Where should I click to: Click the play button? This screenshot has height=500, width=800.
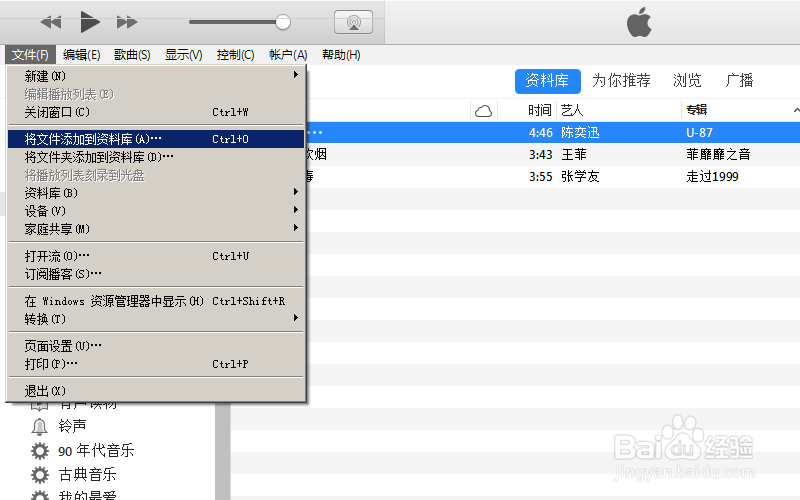coord(90,22)
